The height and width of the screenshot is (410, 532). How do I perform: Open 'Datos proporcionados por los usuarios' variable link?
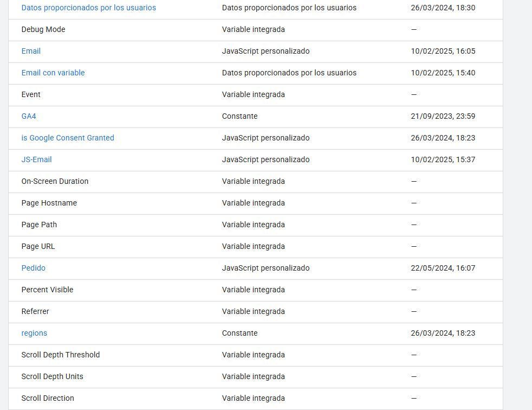pos(88,8)
